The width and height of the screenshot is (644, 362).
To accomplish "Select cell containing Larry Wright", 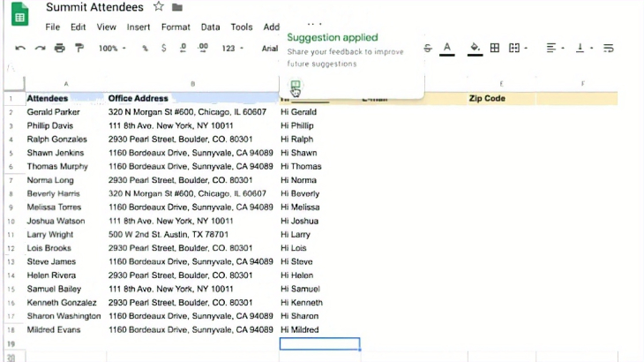I will coord(65,235).
